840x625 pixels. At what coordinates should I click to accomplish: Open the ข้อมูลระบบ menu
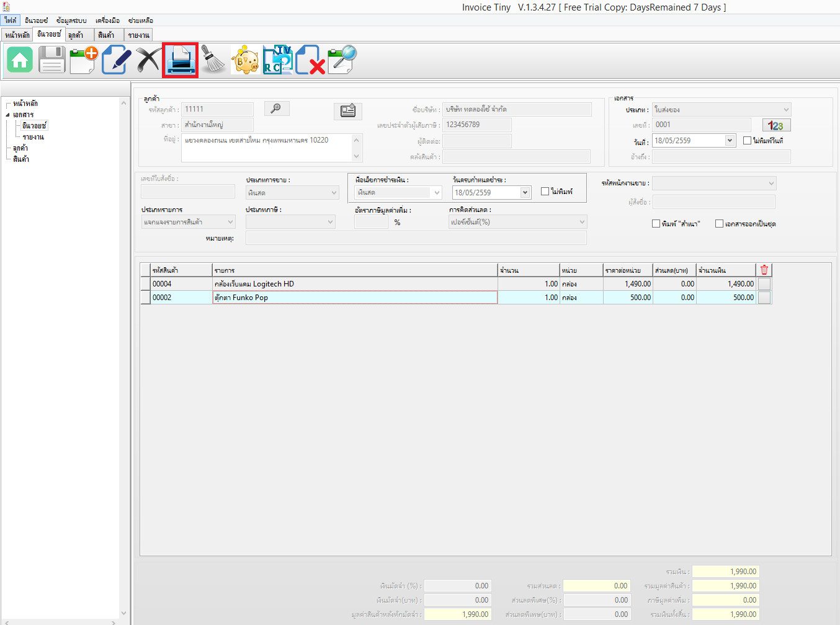tap(71, 20)
